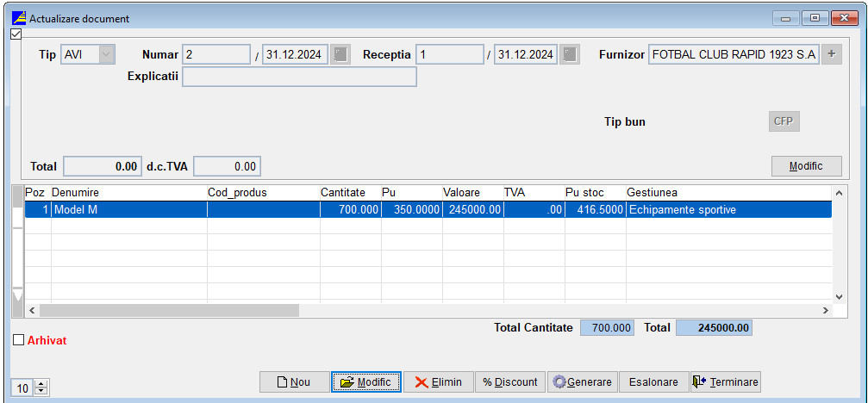
Task: Click the Nou button with document icon
Action: click(x=294, y=382)
